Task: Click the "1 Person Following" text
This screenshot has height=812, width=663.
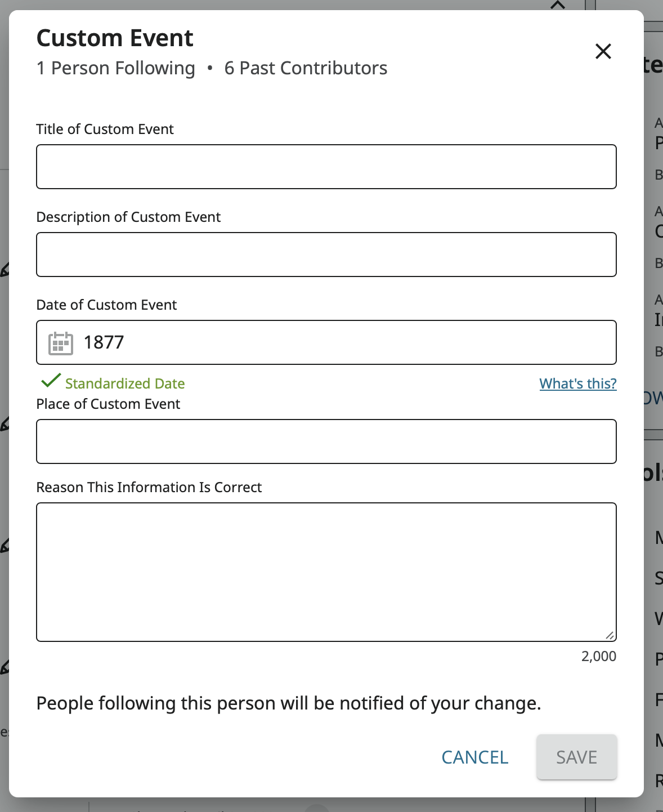Action: (115, 68)
